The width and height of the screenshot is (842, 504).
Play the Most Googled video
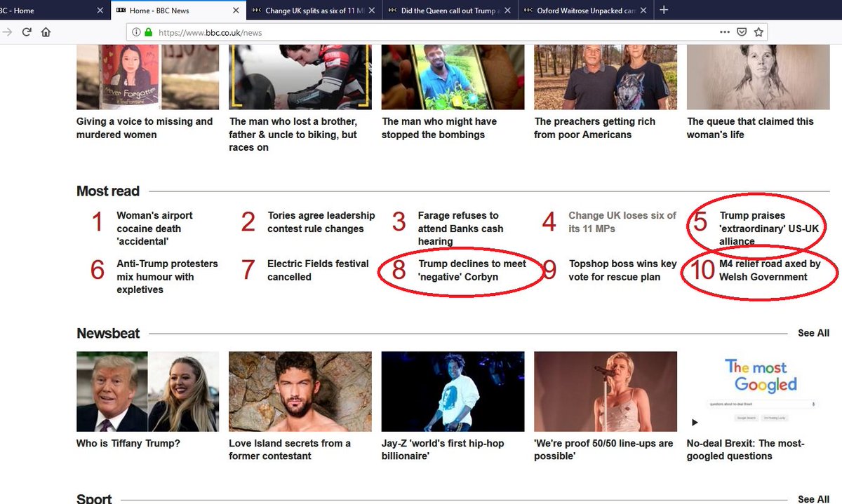[x=695, y=423]
